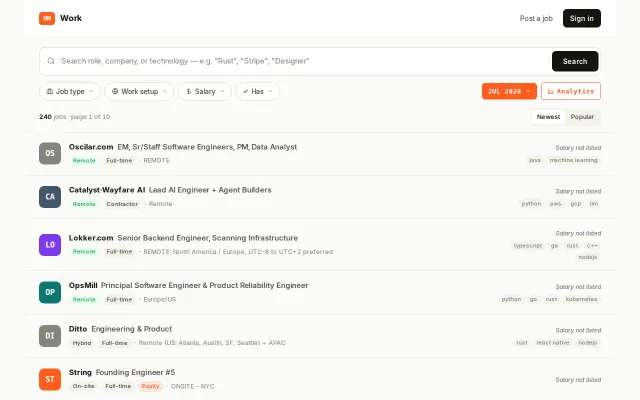Viewport: 640px width, 400px height.
Task: Click the Full-time badge on Lokker.com
Action: [x=119, y=252]
